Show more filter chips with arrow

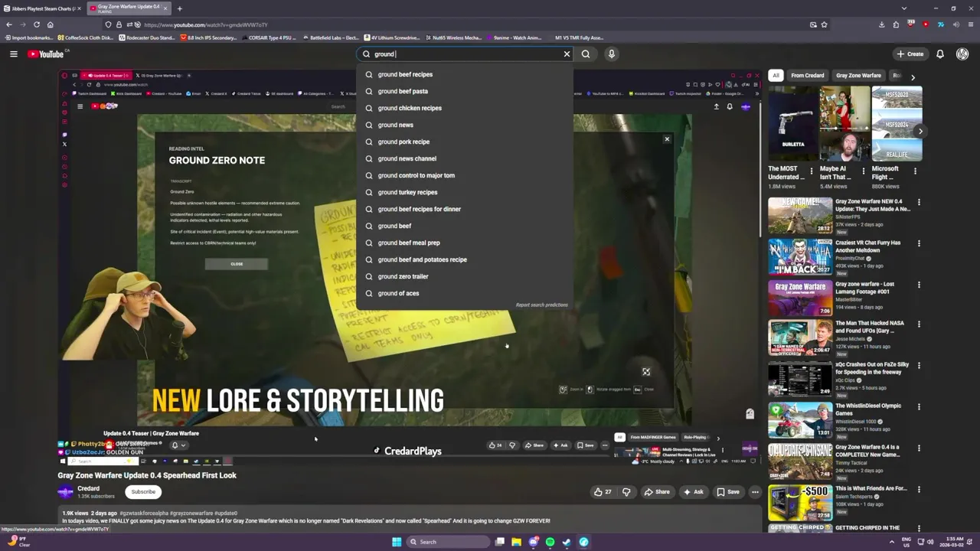913,77
